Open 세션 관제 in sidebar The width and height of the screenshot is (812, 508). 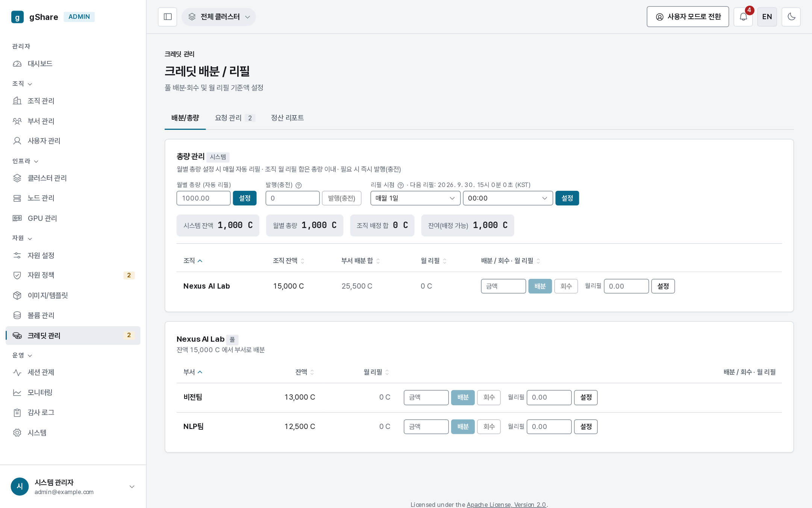[x=73, y=372]
